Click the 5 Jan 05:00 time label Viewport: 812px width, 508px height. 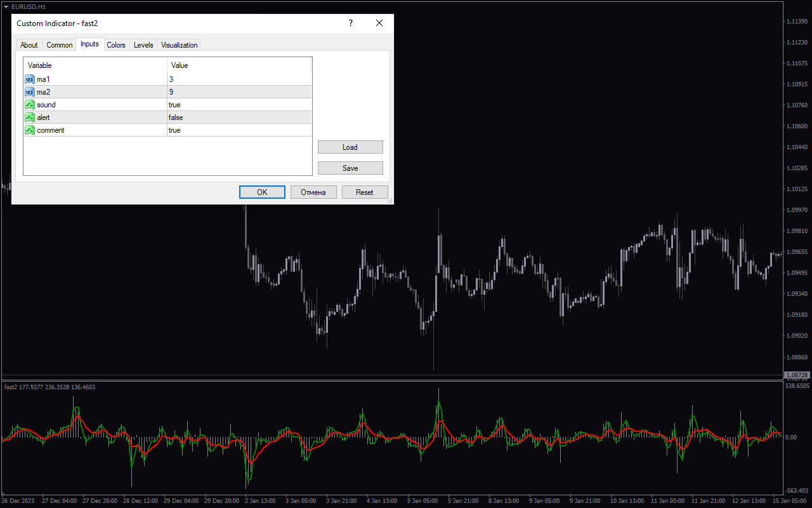click(x=422, y=500)
